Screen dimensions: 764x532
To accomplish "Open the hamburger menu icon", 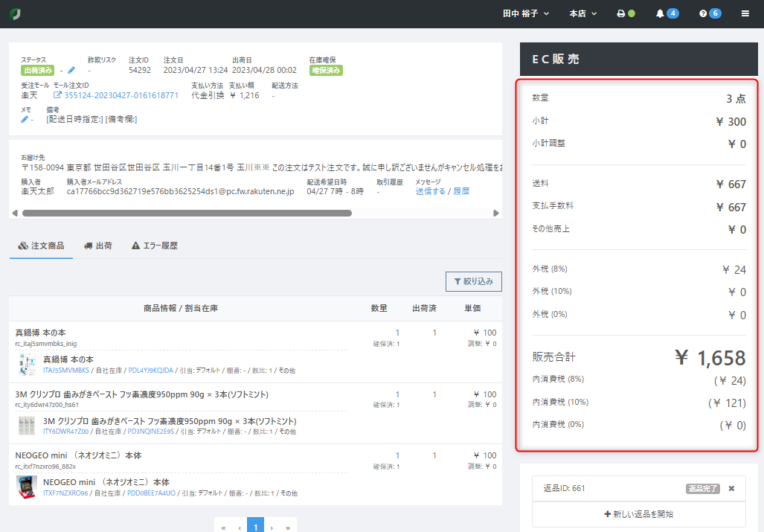I will [745, 14].
